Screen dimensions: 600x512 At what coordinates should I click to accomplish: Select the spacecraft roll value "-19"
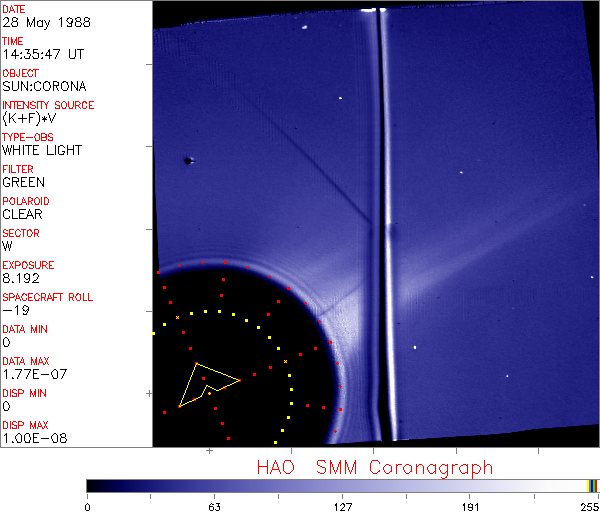(16, 310)
